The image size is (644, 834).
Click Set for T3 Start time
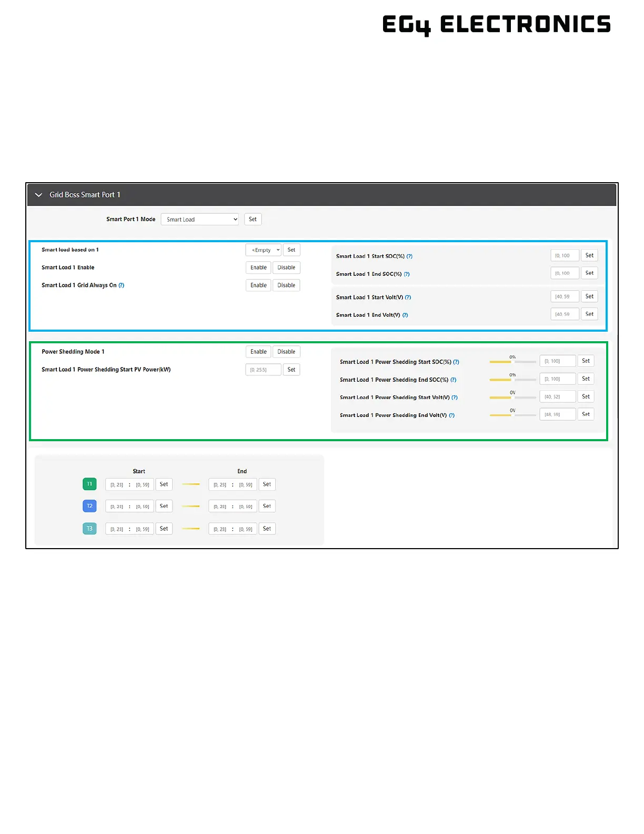pos(164,529)
